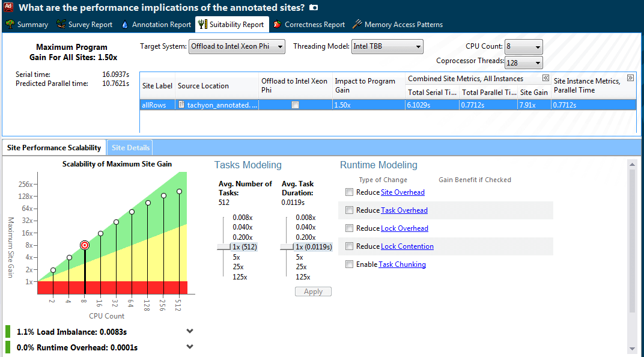
Task: Open the Target System dropdown
Action: 237,46
